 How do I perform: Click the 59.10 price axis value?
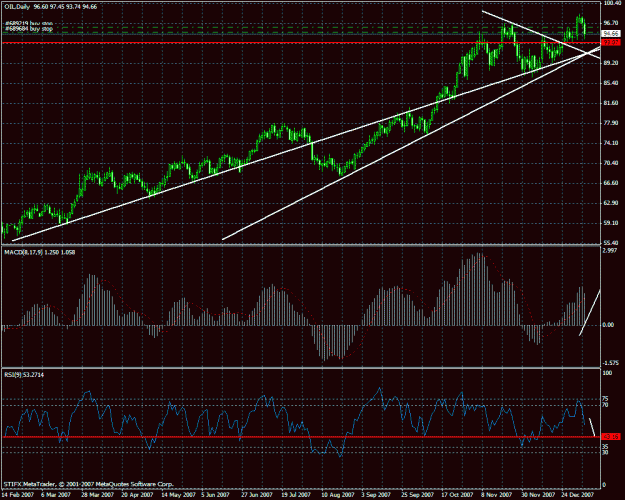click(611, 223)
